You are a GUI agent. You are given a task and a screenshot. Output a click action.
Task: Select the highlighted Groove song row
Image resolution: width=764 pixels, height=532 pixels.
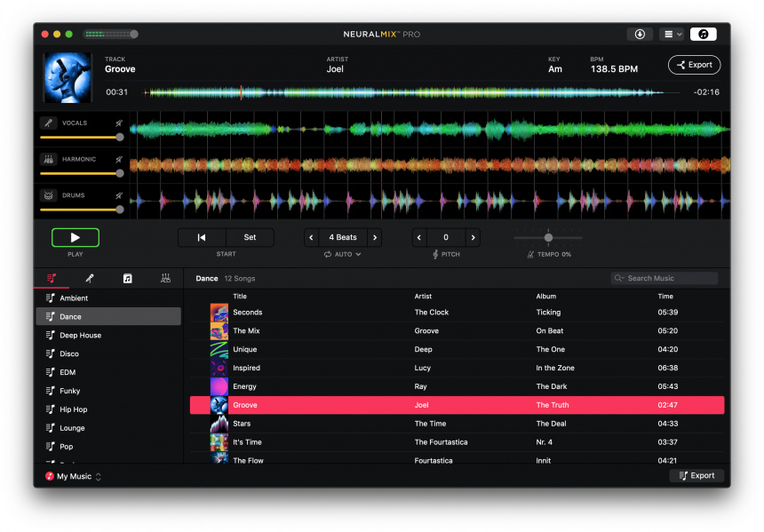457,405
